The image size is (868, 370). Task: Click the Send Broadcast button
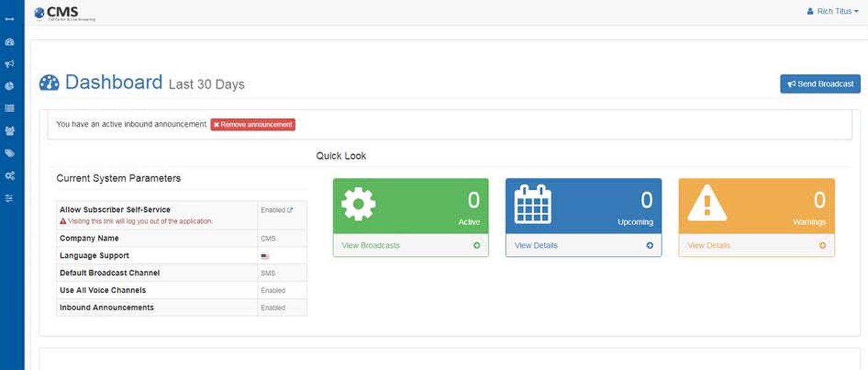[820, 84]
